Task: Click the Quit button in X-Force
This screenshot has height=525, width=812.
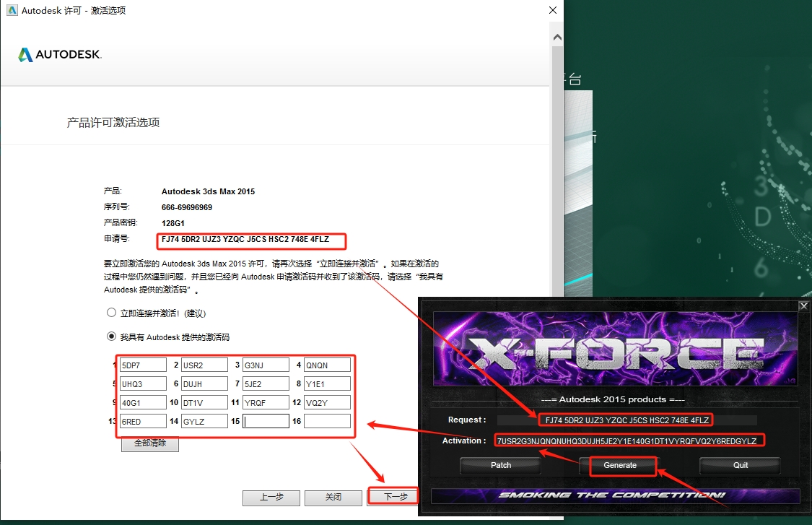Action: tap(740, 465)
